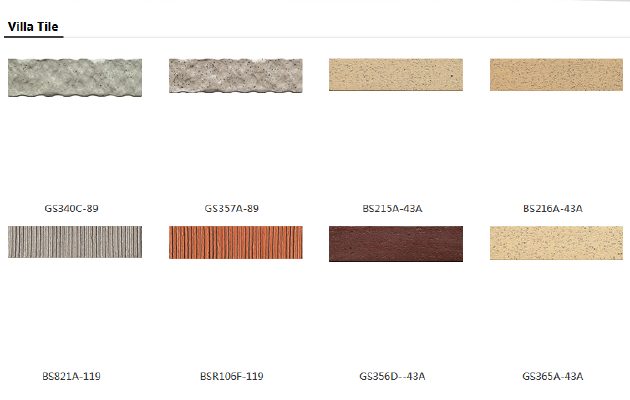
Task: Open the BS216A-43A tan tile image
Action: pos(556,75)
